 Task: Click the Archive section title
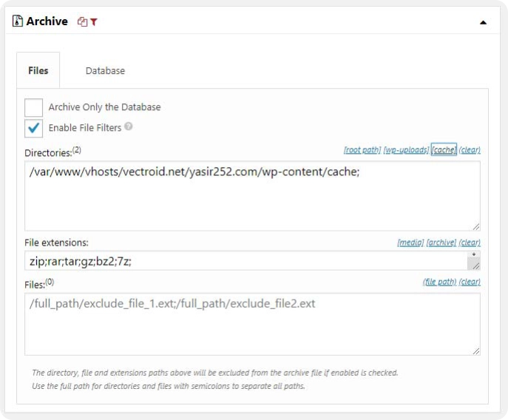(47, 21)
